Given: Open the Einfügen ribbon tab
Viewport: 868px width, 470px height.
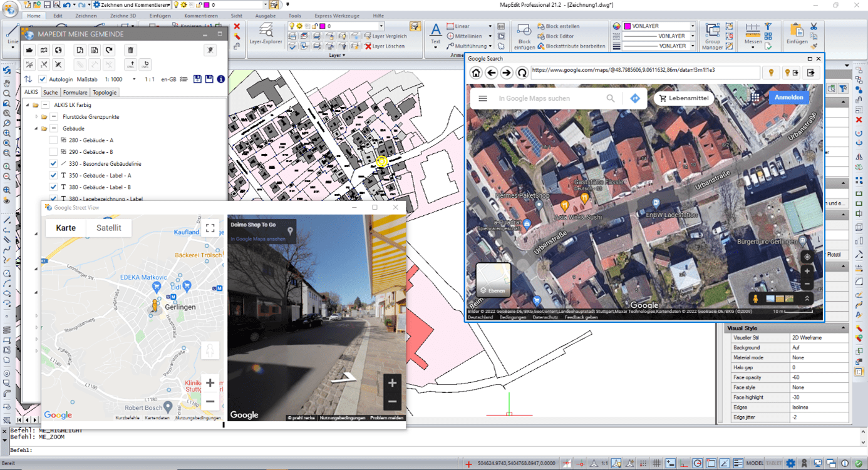Looking at the screenshot, I should tap(160, 16).
